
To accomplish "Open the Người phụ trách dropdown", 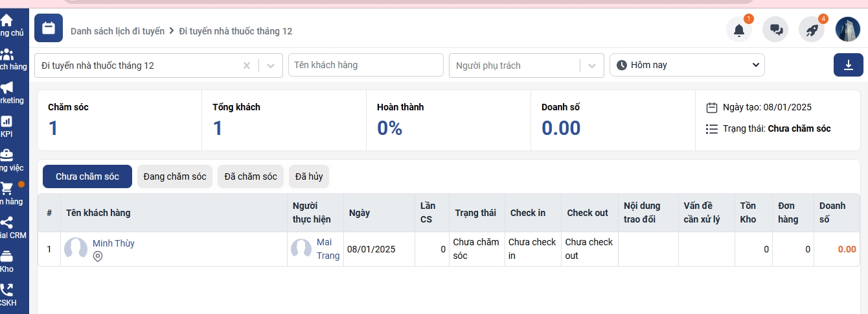I will (591, 66).
